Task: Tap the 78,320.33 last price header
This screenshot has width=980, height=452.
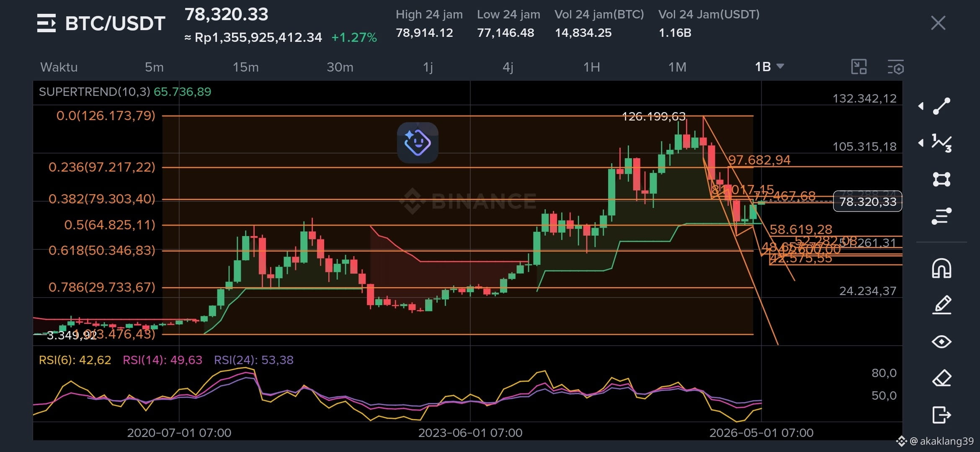Action: 226,15
